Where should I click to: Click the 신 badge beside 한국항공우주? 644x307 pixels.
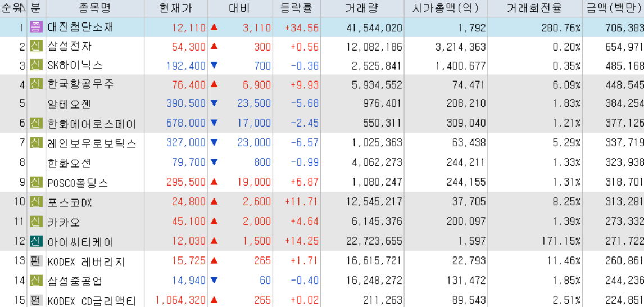36,84
